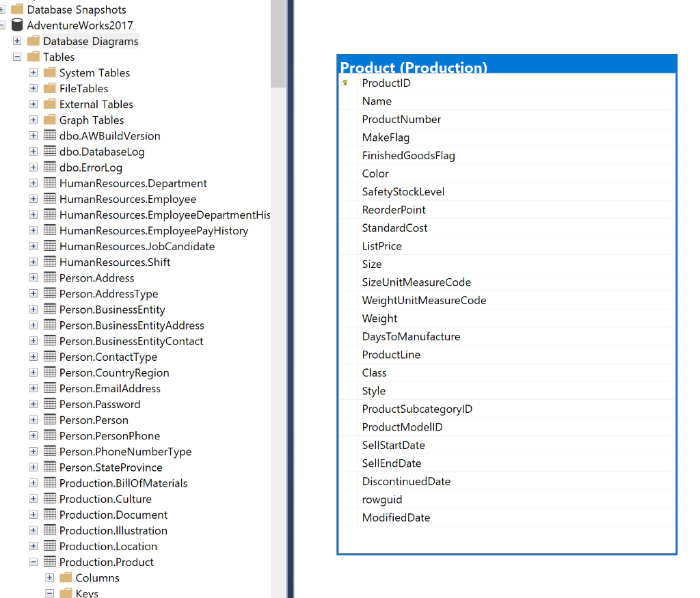Click the Person.StateProvince table icon
Viewport: 700px width, 598px height.
coord(49,467)
